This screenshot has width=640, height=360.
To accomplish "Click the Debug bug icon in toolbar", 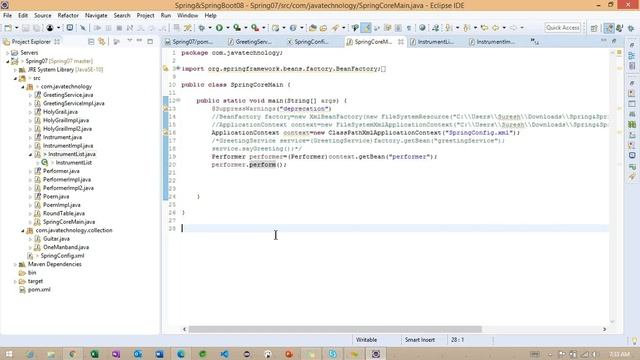I will click(201, 28).
